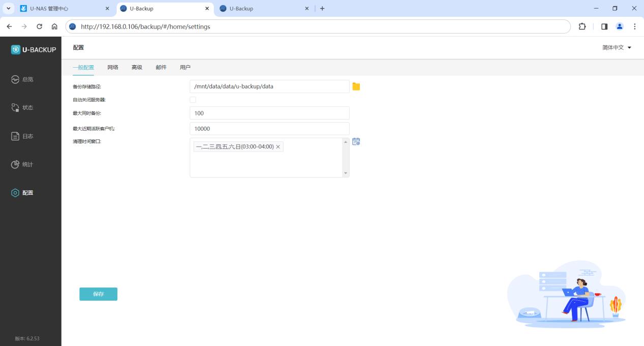
Task: Click the 最大同时备份 input field
Action: tap(269, 113)
